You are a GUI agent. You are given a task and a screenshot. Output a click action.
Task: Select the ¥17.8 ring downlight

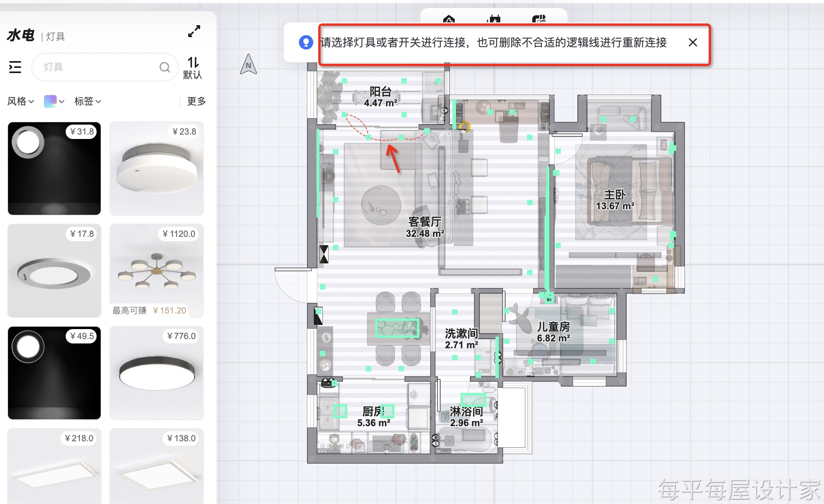[x=54, y=271]
